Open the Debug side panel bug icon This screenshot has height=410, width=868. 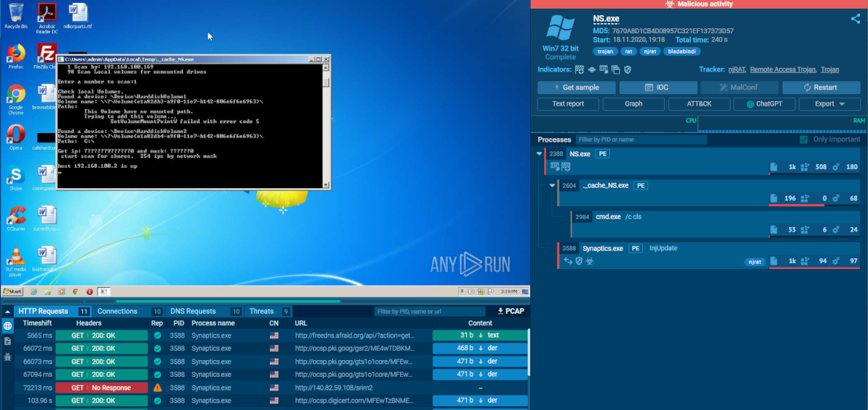point(7,356)
